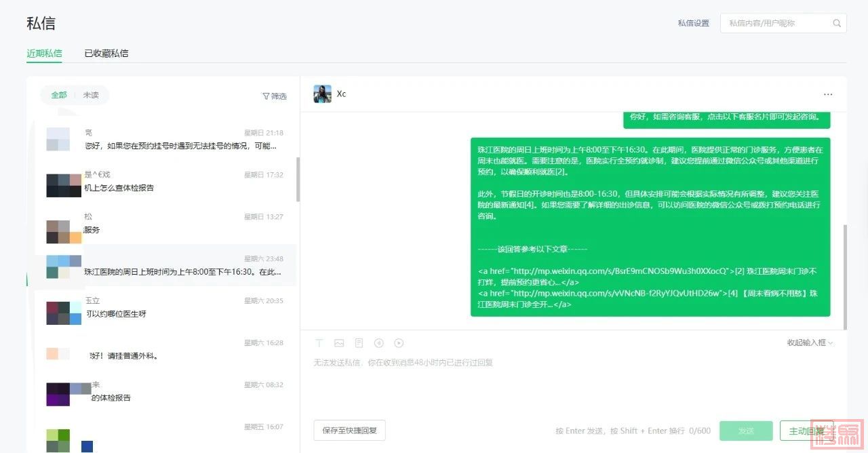Select the 近期私信 tab

coord(44,53)
